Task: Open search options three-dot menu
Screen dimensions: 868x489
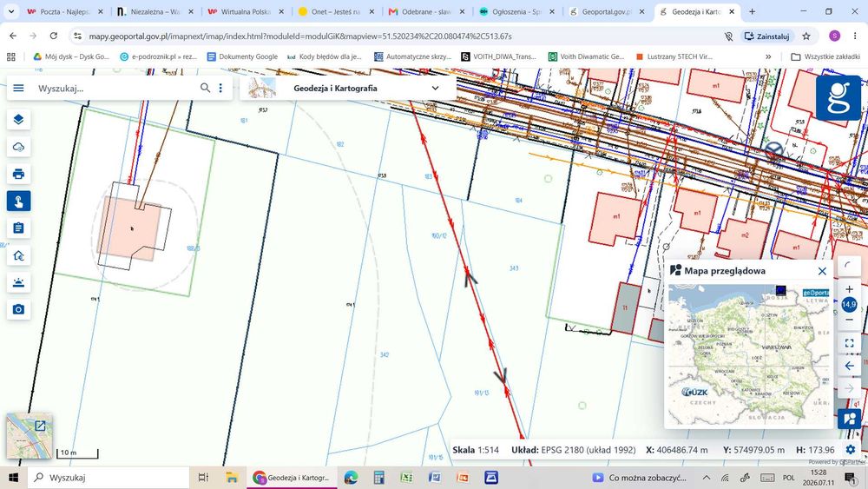Action: tap(220, 88)
